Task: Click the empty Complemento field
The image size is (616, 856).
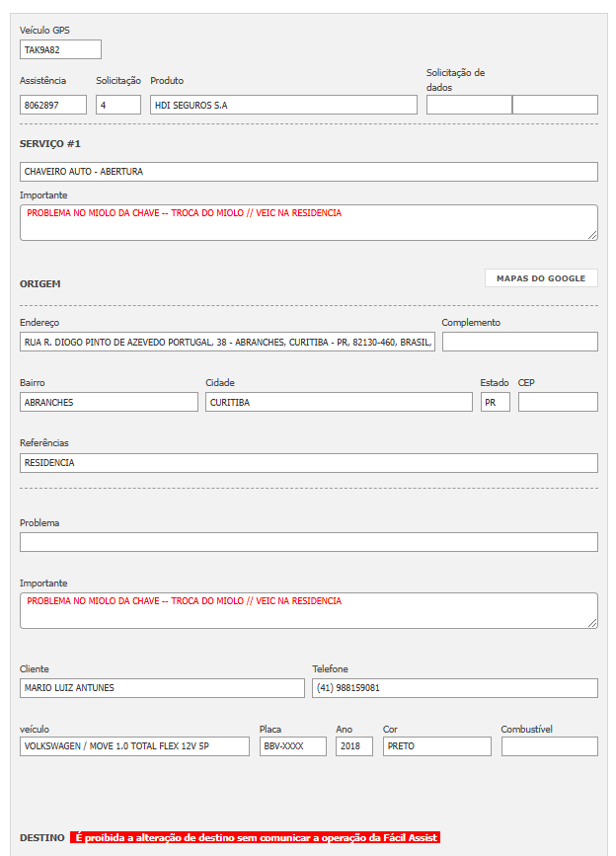Action: pos(519,342)
